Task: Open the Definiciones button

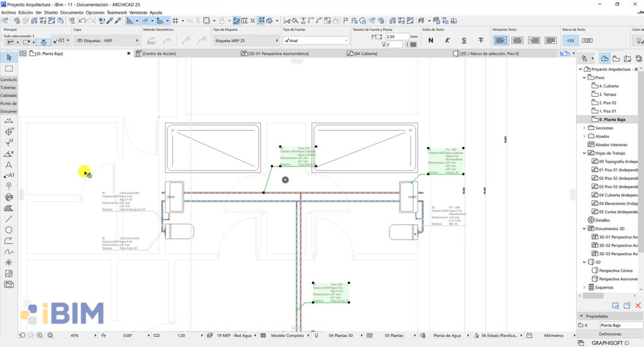Action: pos(610,334)
